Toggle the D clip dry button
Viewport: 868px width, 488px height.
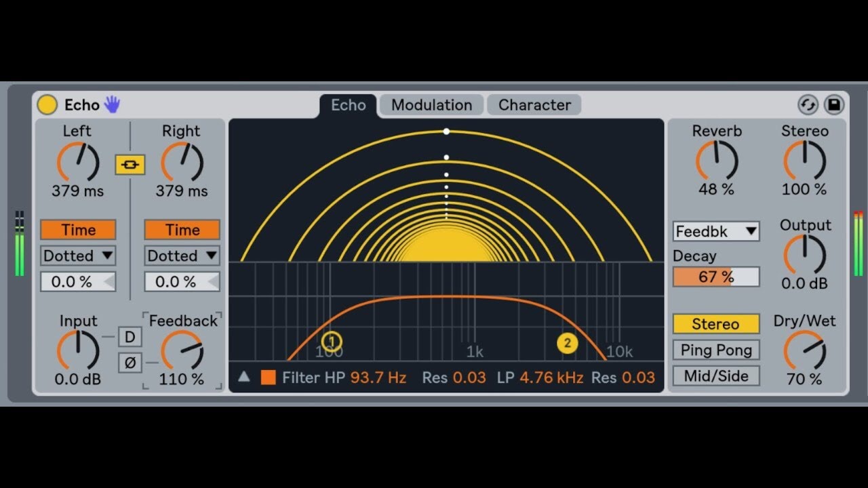pyautogui.click(x=130, y=337)
